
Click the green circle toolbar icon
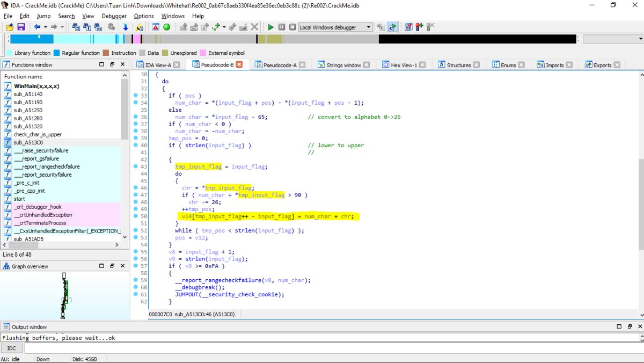coord(166,27)
